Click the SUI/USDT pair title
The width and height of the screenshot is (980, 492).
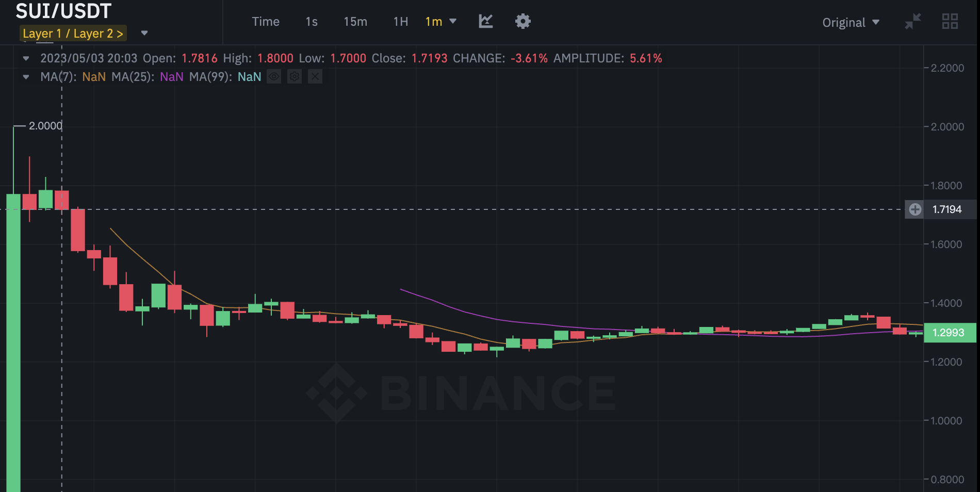point(63,11)
